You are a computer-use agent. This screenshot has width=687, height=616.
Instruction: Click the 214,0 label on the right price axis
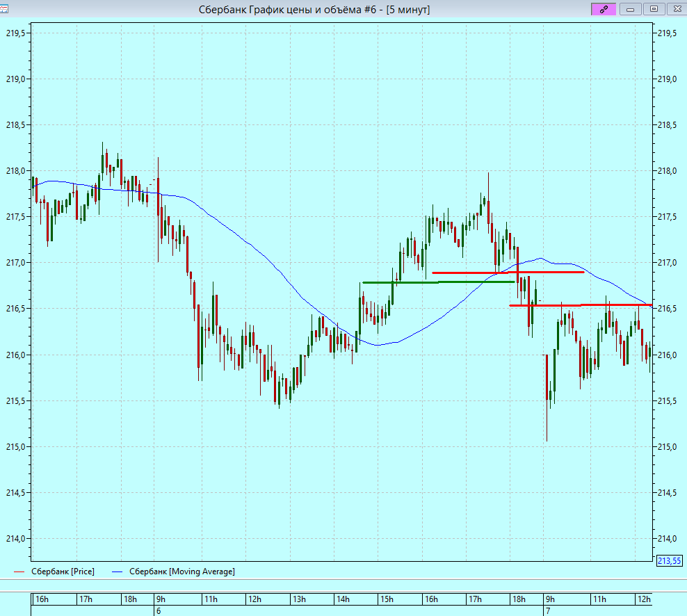click(x=667, y=539)
